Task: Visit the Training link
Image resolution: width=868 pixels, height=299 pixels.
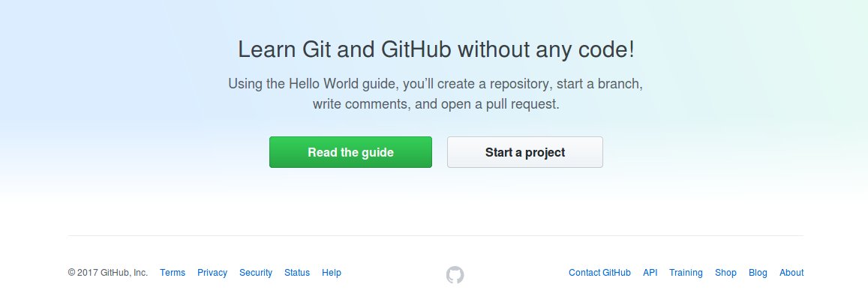Action: (686, 273)
